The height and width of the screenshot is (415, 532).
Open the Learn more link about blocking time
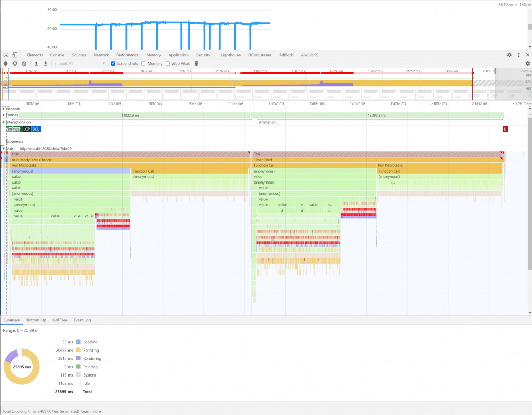(90, 411)
